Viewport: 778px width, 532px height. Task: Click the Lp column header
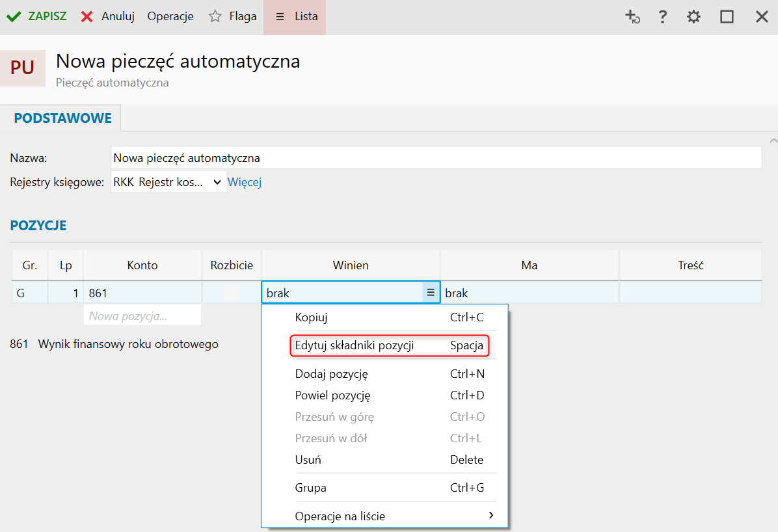pos(66,265)
